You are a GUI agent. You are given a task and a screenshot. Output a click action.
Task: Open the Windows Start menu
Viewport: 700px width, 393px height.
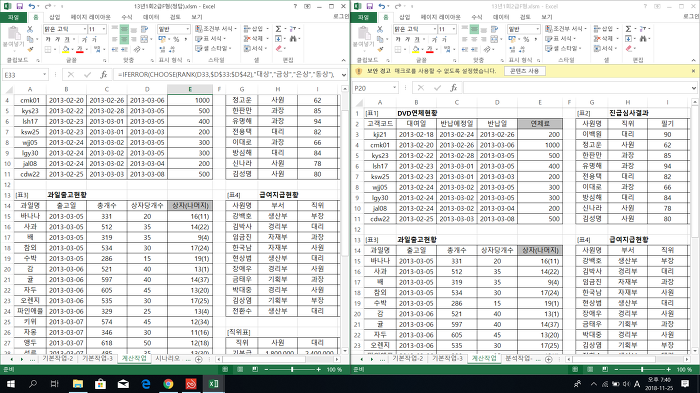pos(10,384)
